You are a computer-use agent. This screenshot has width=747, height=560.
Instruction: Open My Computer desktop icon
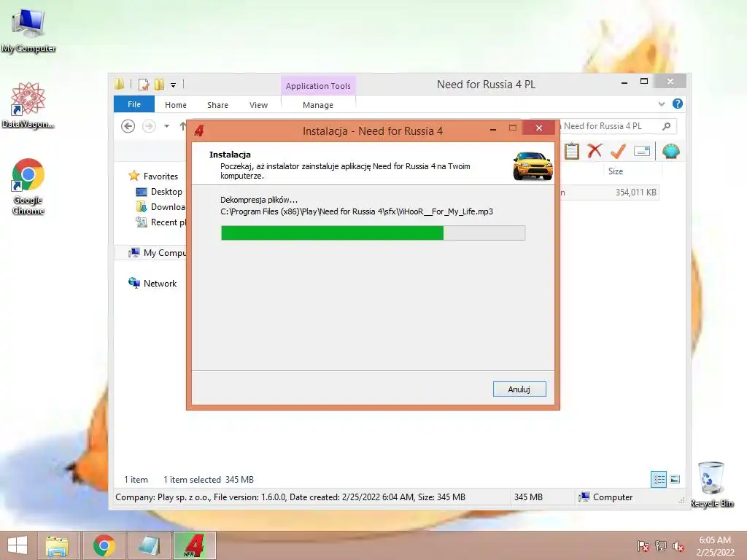[x=28, y=31]
